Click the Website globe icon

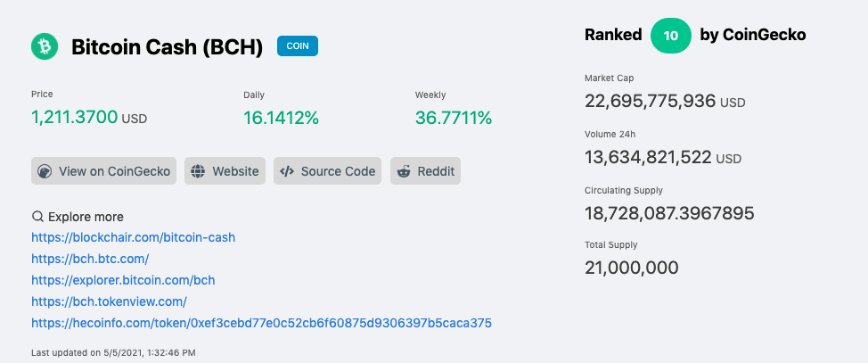point(198,171)
